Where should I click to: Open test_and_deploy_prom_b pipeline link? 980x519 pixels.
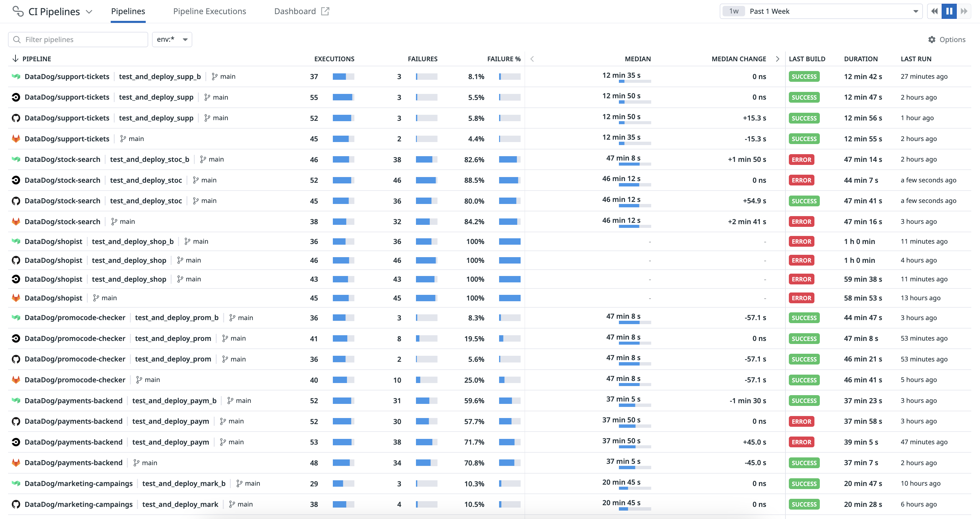point(177,318)
